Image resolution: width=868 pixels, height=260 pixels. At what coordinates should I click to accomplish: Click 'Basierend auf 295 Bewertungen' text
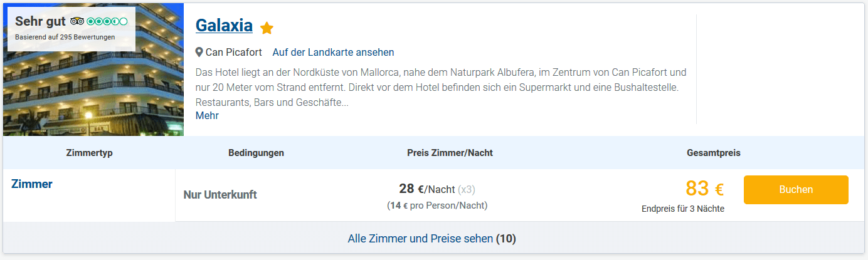[x=65, y=37]
